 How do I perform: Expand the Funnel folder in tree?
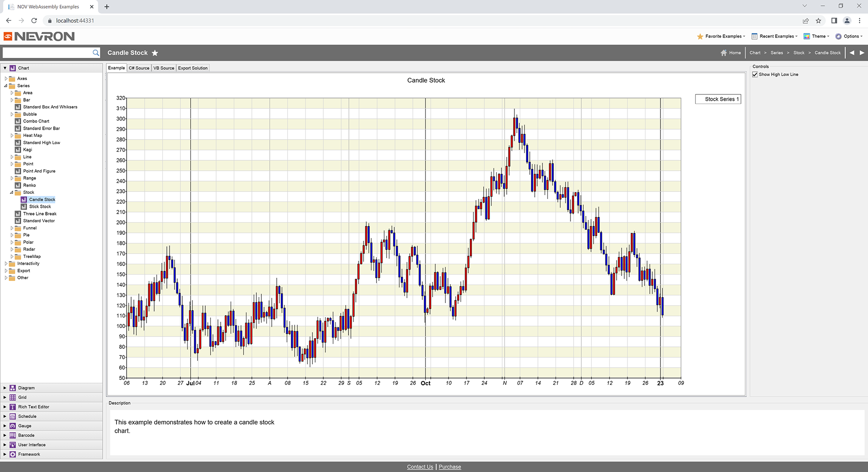(x=12, y=228)
